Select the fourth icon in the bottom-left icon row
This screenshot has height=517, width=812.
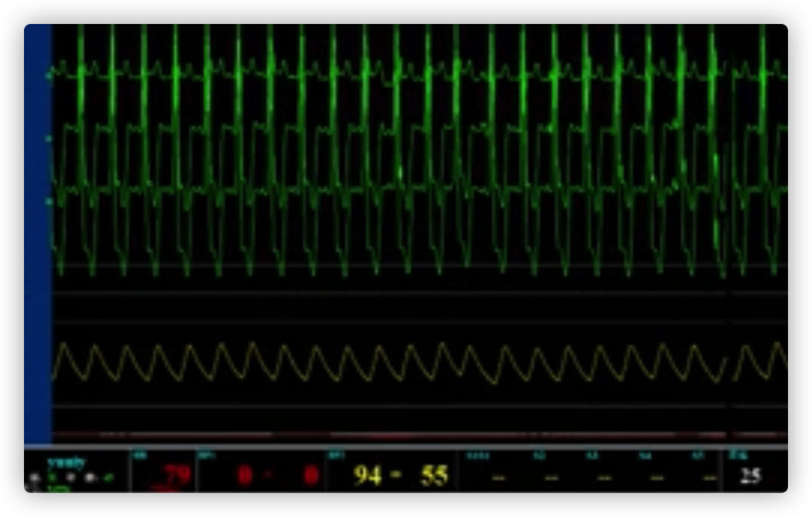pos(89,477)
